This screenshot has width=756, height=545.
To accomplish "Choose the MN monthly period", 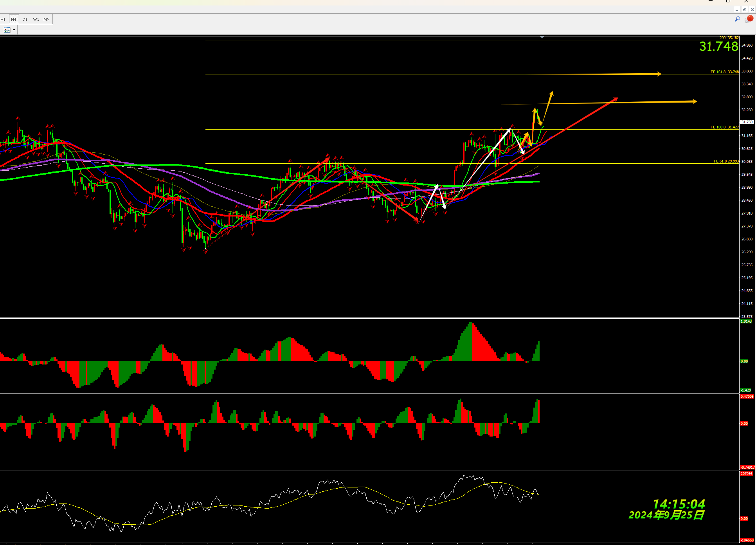I will click(47, 19).
